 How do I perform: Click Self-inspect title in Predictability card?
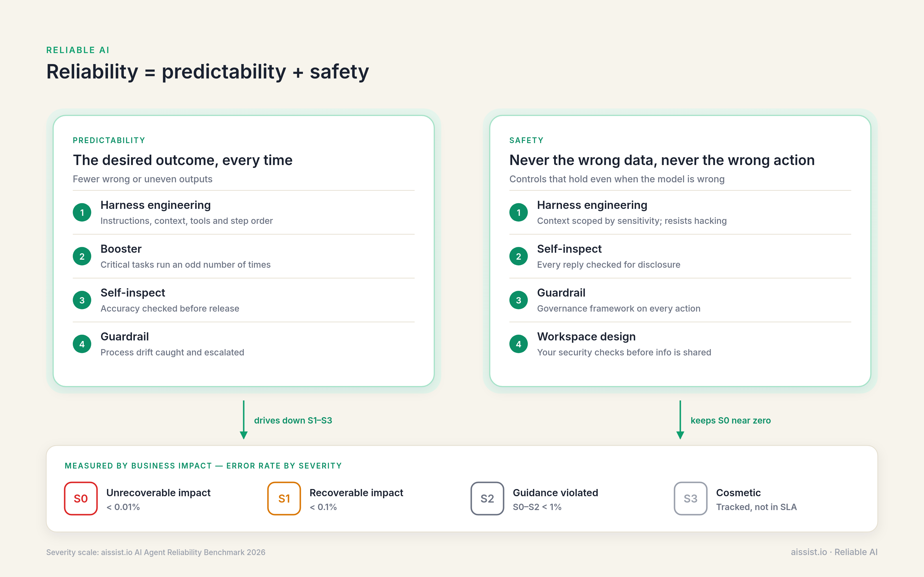click(x=133, y=293)
